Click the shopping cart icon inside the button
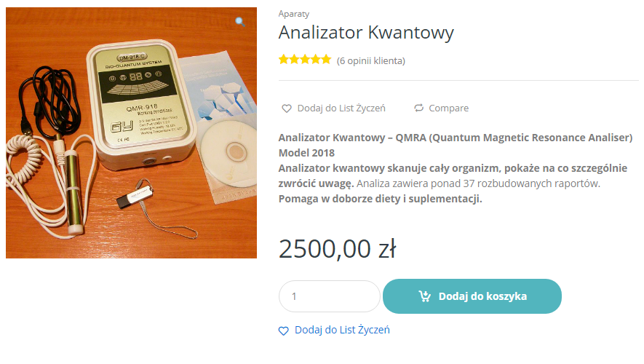This screenshot has width=644, height=364. click(x=425, y=296)
